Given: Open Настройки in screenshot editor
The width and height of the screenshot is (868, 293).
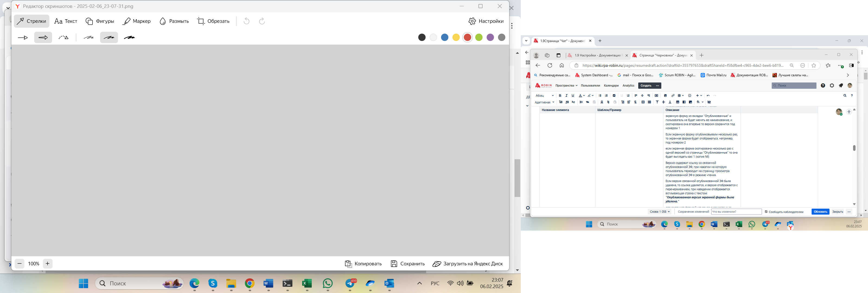Looking at the screenshot, I should click(486, 21).
